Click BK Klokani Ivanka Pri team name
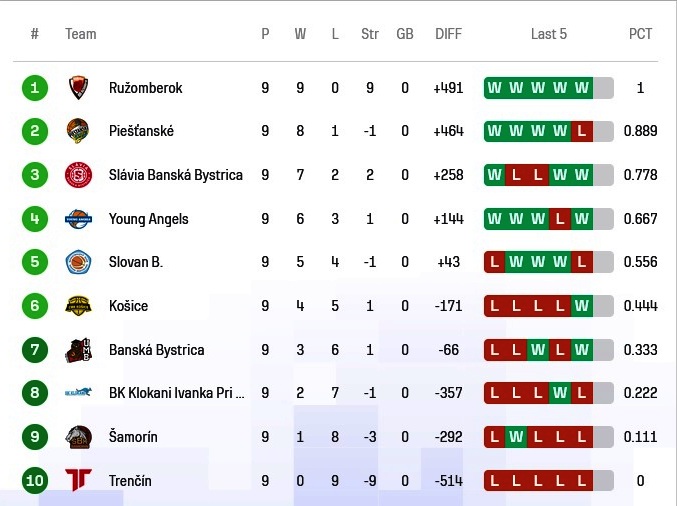The image size is (677, 506). pyautogui.click(x=177, y=393)
